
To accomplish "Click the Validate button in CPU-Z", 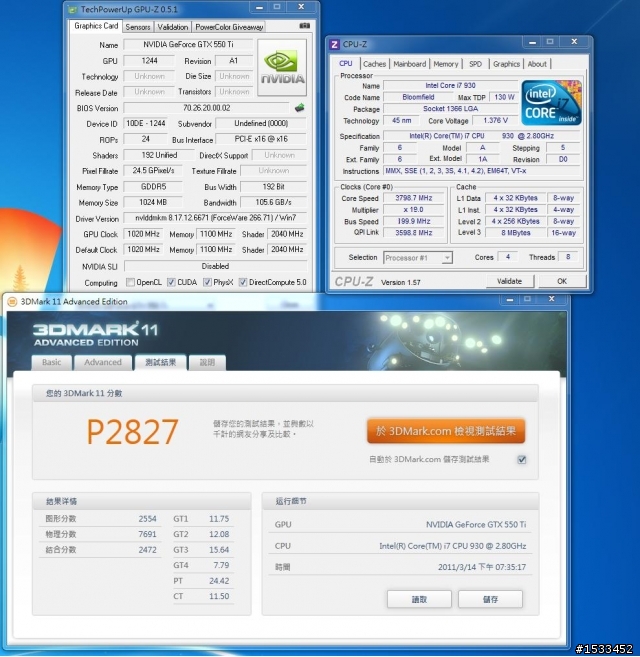I will tap(510, 281).
